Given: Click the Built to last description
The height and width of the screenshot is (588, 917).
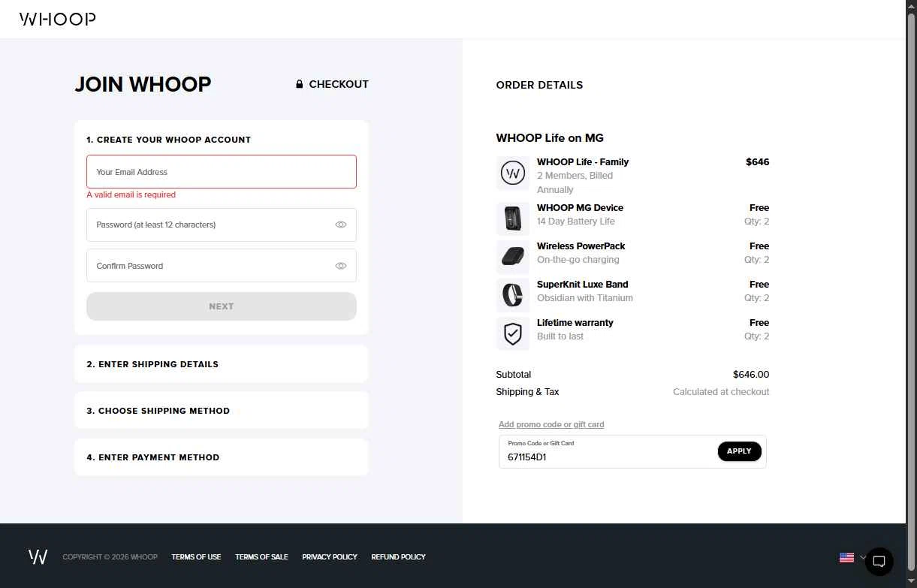Looking at the screenshot, I should (x=560, y=336).
